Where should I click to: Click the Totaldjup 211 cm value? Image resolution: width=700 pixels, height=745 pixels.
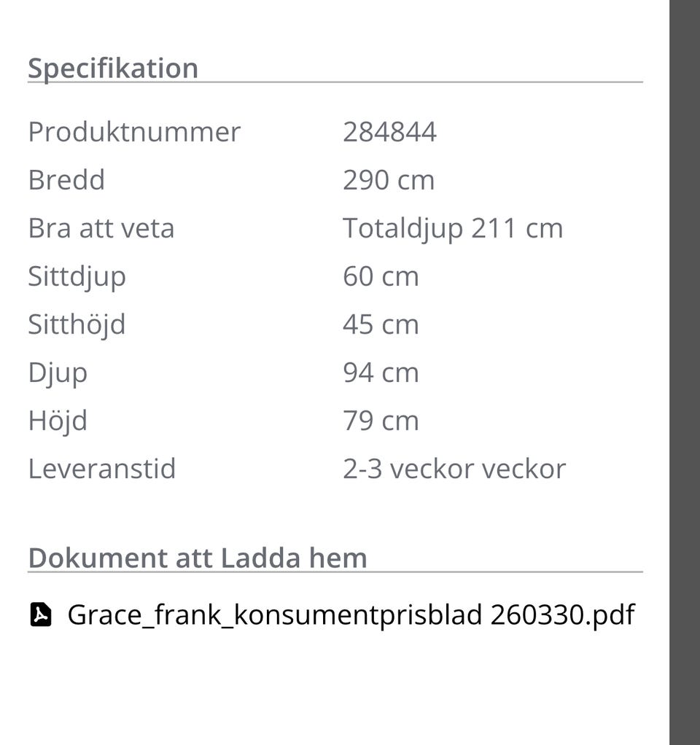[453, 228]
